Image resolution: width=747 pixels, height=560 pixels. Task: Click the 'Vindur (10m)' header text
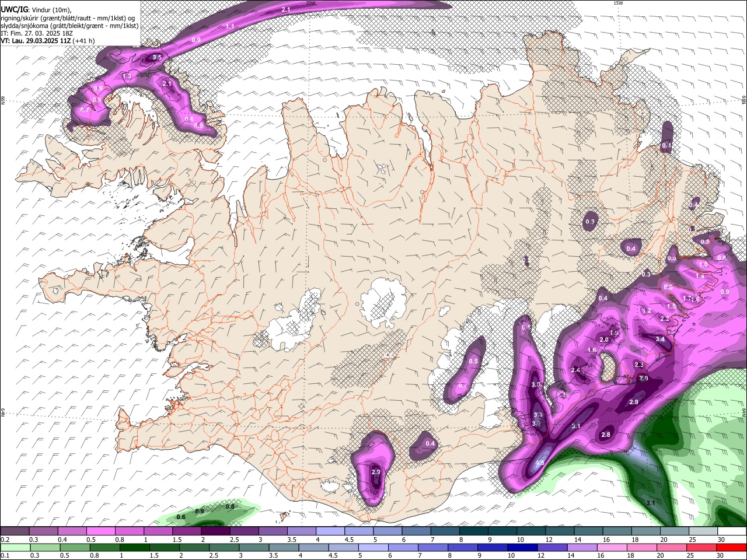click(x=53, y=10)
